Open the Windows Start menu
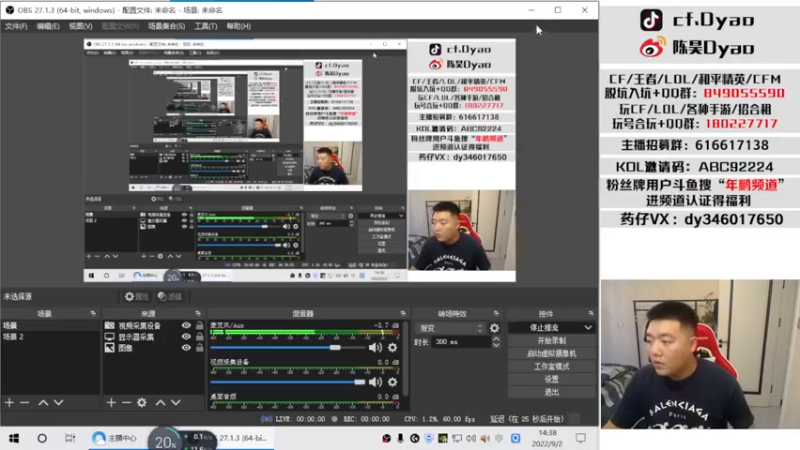 14,438
